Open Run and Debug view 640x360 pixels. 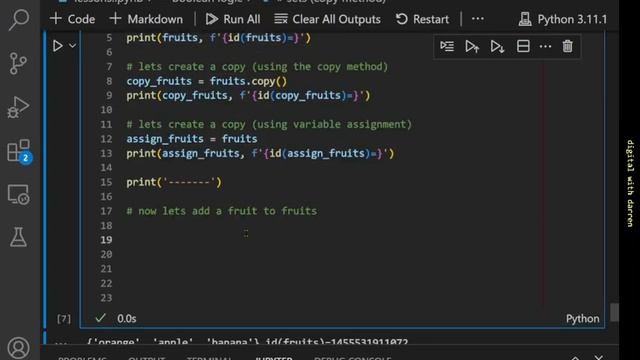pos(18,107)
